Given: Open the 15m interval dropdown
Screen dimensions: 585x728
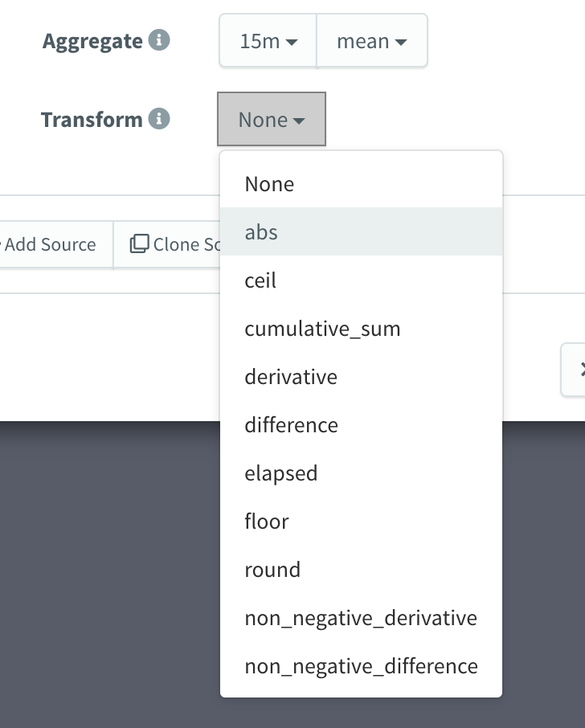Looking at the screenshot, I should click(268, 41).
